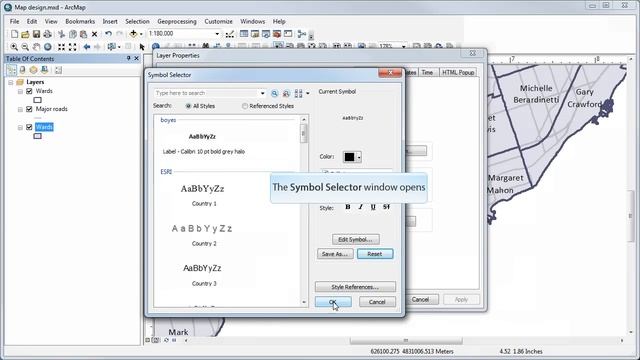Screen dimensions: 640x360
Task: Toggle Strikethrough style button
Action: coord(386,207)
